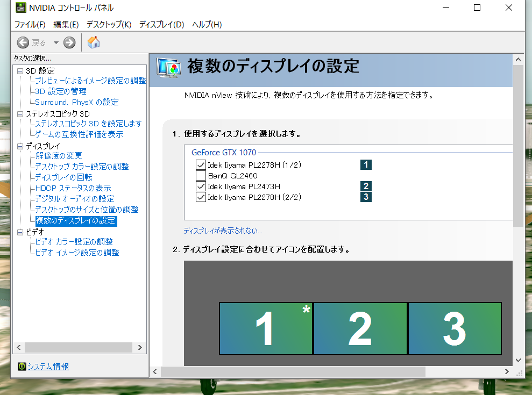
Task: Open ディスプレイの回転 task
Action: click(x=64, y=177)
